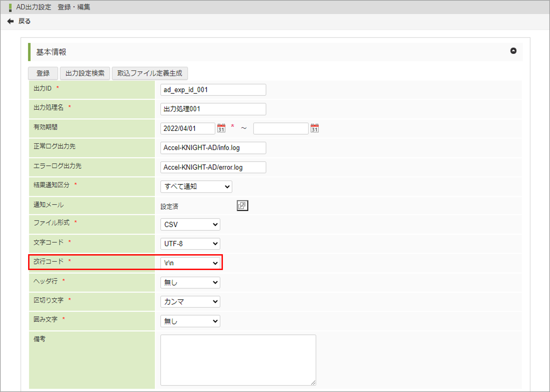Click the back arrow next to 戻る
This screenshot has height=392, width=550.
pos(10,21)
